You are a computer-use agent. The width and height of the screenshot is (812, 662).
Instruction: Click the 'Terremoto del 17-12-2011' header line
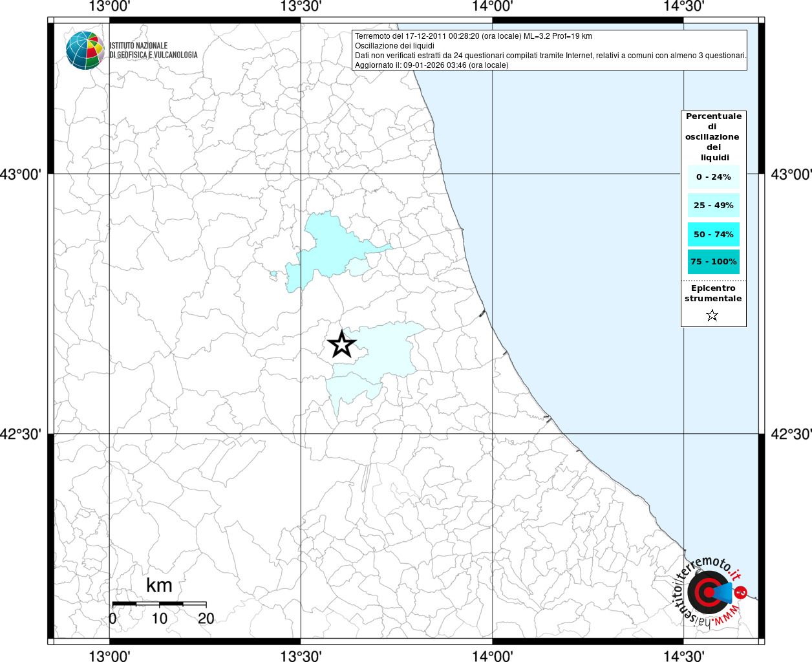click(473, 36)
